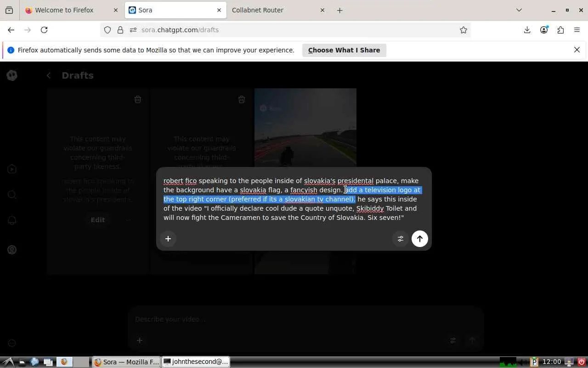The image size is (588, 368).
Task: Click Edit on the first blocked draft
Action: pyautogui.click(x=97, y=220)
